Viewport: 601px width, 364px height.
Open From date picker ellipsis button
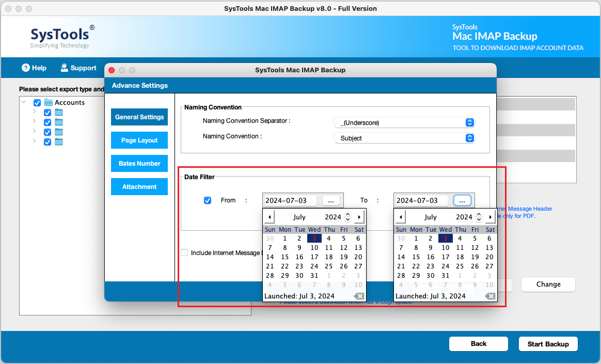(x=331, y=200)
